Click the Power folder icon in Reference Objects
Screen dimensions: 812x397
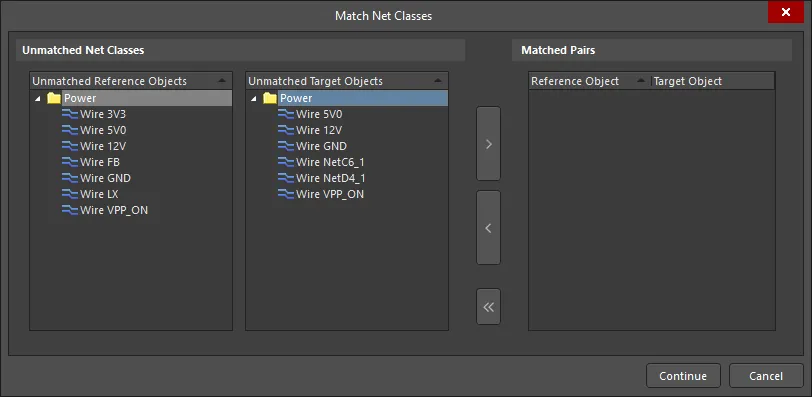pos(54,98)
